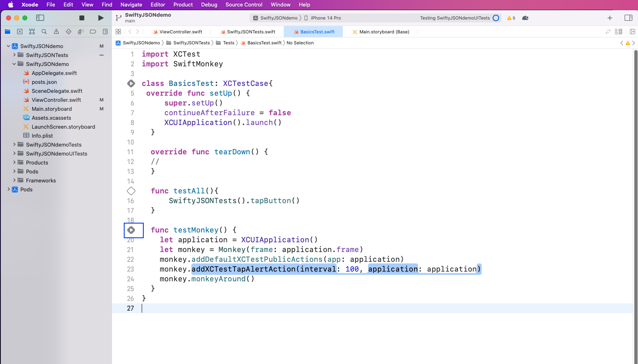Open LaunchScreen.storyboard file
638x364 pixels.
pos(64,127)
